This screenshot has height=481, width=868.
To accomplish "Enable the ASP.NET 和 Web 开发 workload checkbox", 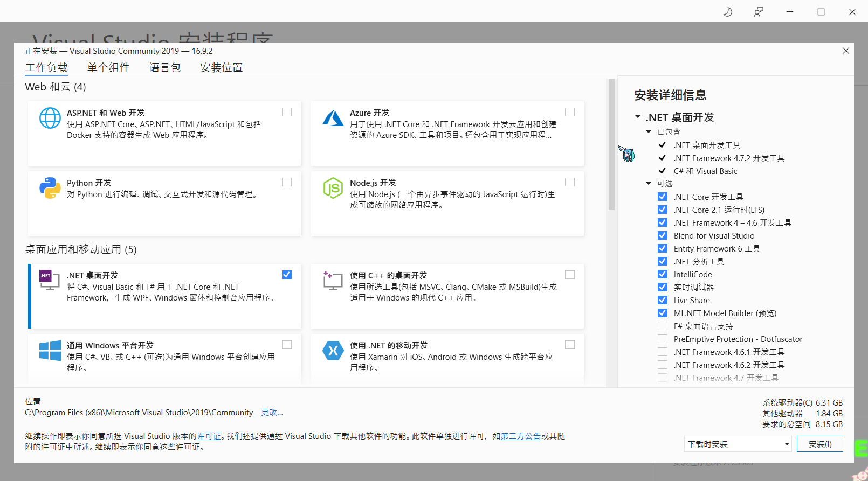I will click(x=287, y=112).
